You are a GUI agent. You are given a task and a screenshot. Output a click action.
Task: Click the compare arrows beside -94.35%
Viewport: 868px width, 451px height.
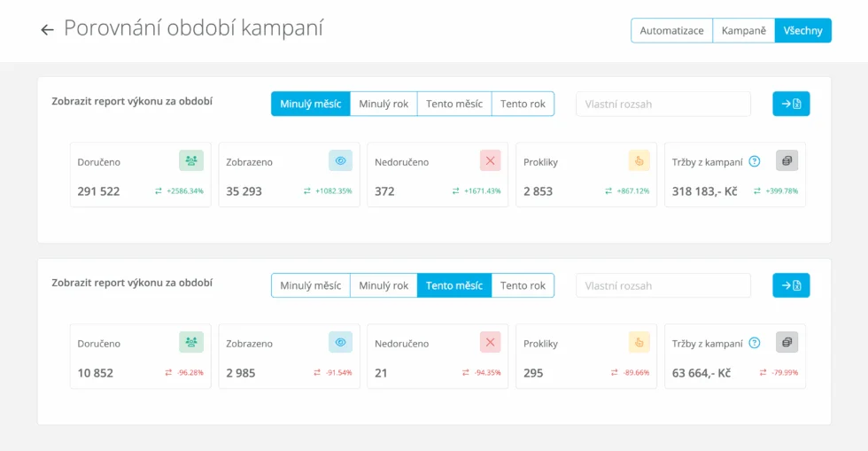tap(466, 373)
